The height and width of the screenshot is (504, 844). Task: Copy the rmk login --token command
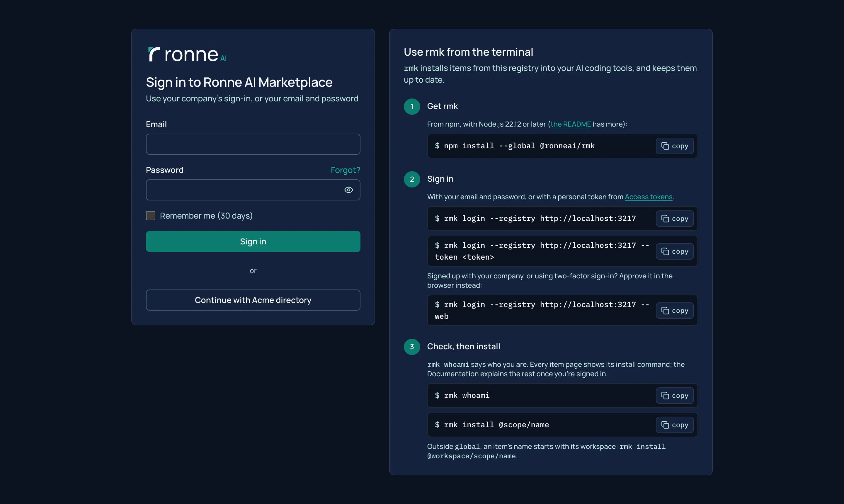[x=675, y=251]
